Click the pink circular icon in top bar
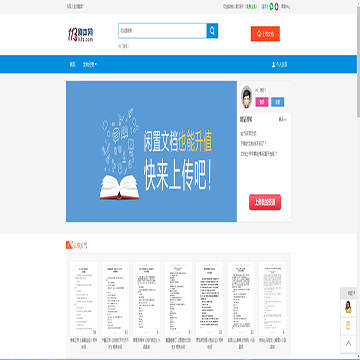Screen dimensions: 360x360 click(x=277, y=6)
